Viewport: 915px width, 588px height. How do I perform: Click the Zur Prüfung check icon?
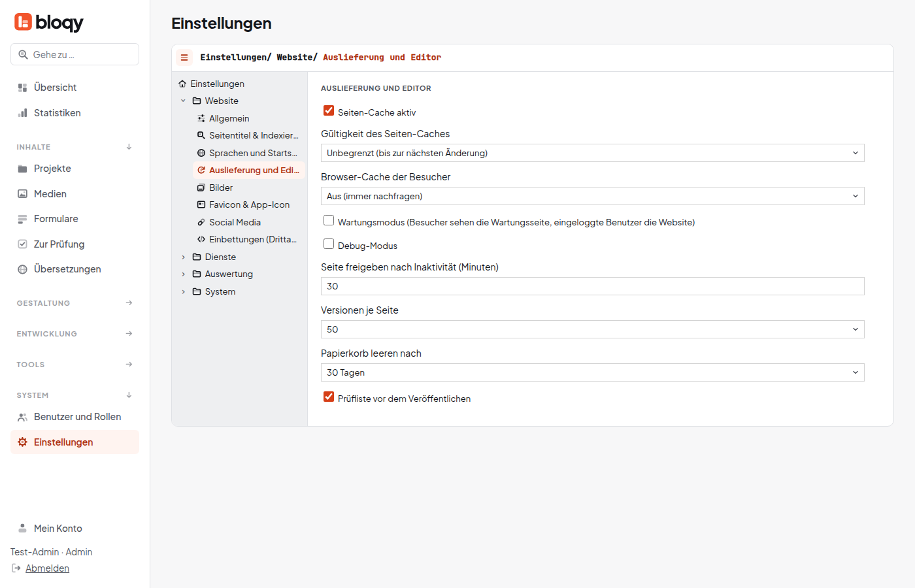tap(22, 244)
